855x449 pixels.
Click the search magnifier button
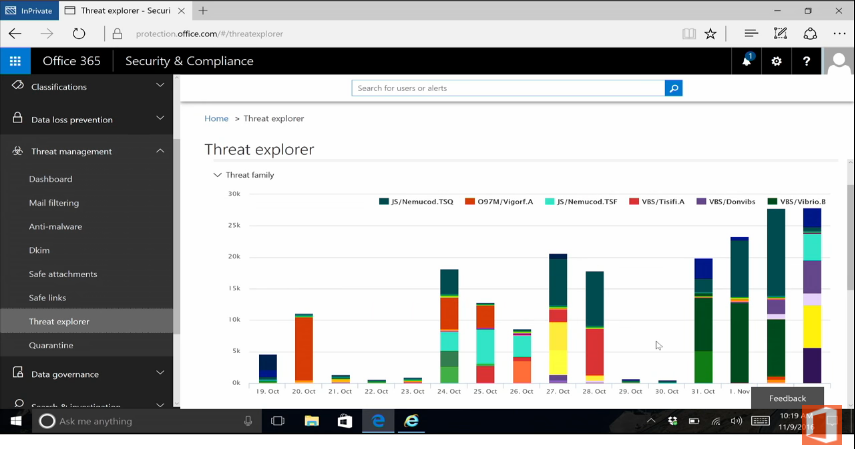(x=674, y=88)
